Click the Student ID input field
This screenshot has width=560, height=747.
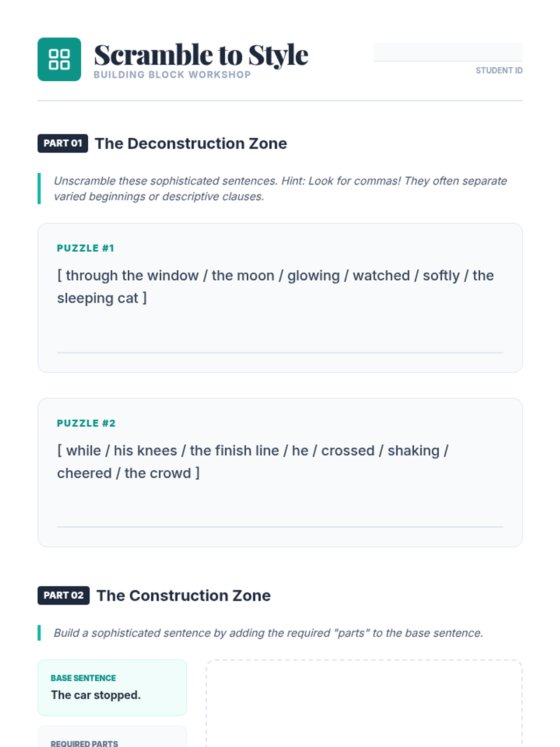(x=448, y=52)
